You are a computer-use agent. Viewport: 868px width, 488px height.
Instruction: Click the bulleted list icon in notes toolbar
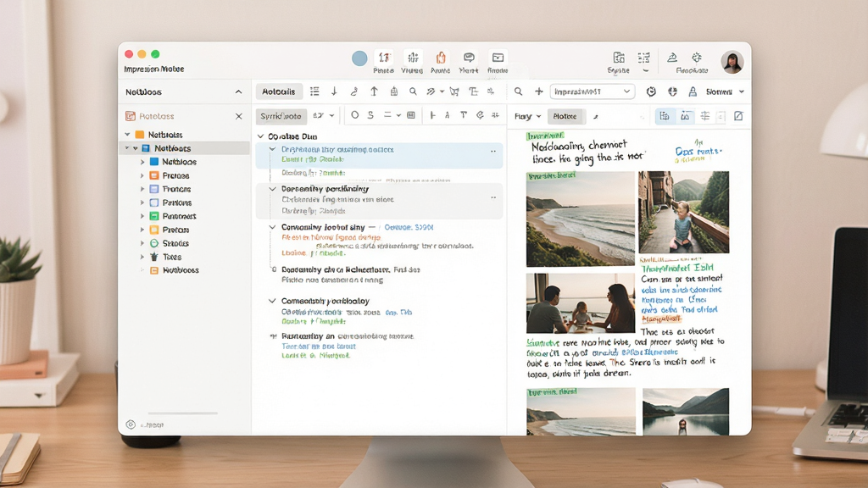314,91
